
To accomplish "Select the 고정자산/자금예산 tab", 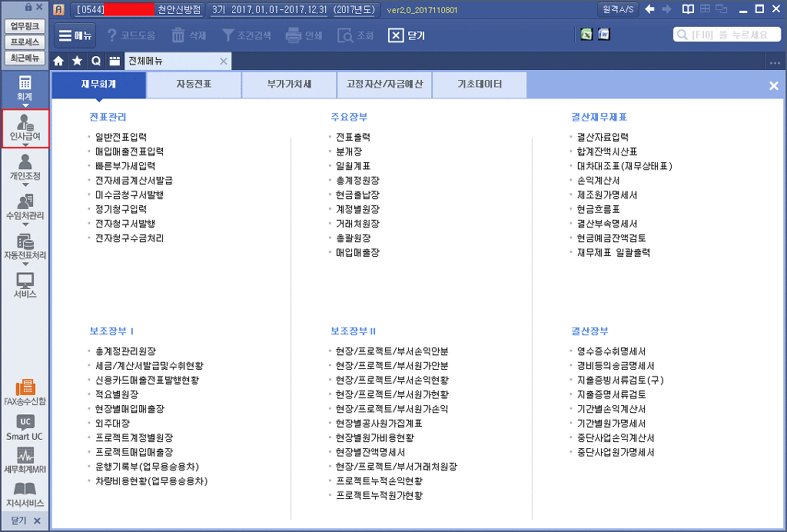I will tap(384, 85).
